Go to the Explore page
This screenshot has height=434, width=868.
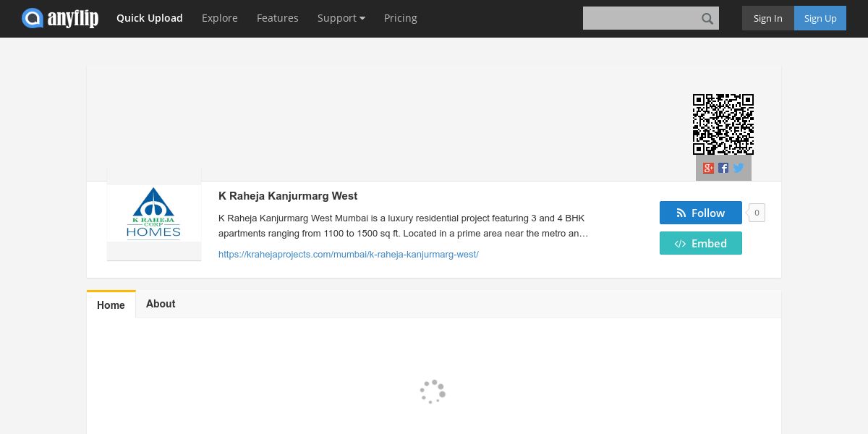pos(220,18)
